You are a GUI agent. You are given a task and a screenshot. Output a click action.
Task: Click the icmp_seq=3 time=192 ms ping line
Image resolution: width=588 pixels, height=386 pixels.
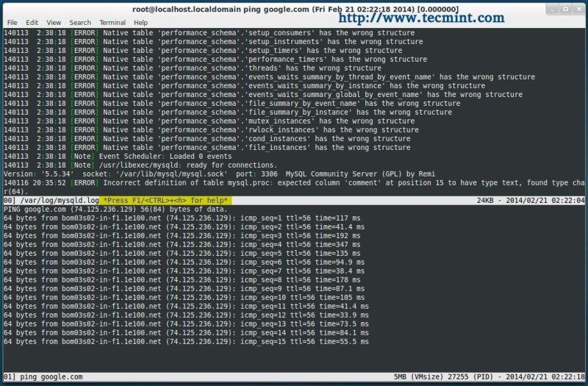(182, 235)
